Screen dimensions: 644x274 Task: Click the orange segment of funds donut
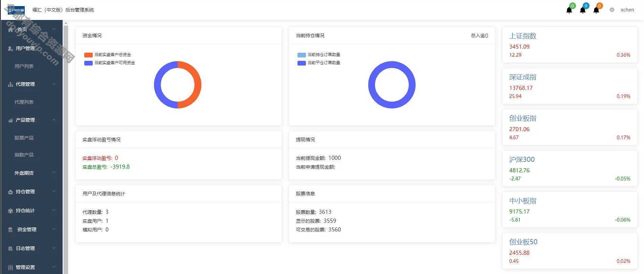tap(198, 84)
